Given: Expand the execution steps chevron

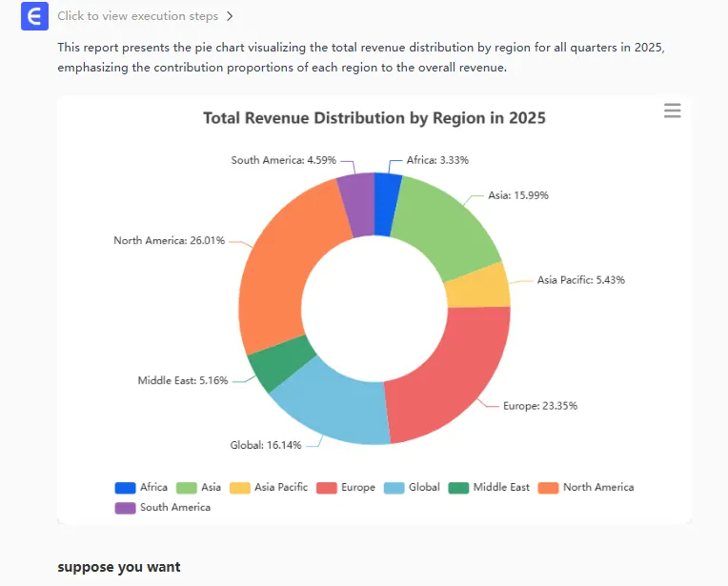Looking at the screenshot, I should [x=230, y=16].
